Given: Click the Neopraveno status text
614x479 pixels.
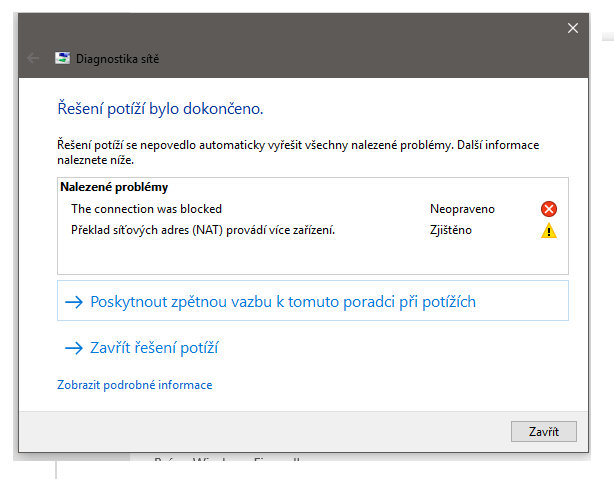Looking at the screenshot, I should coord(462,209).
